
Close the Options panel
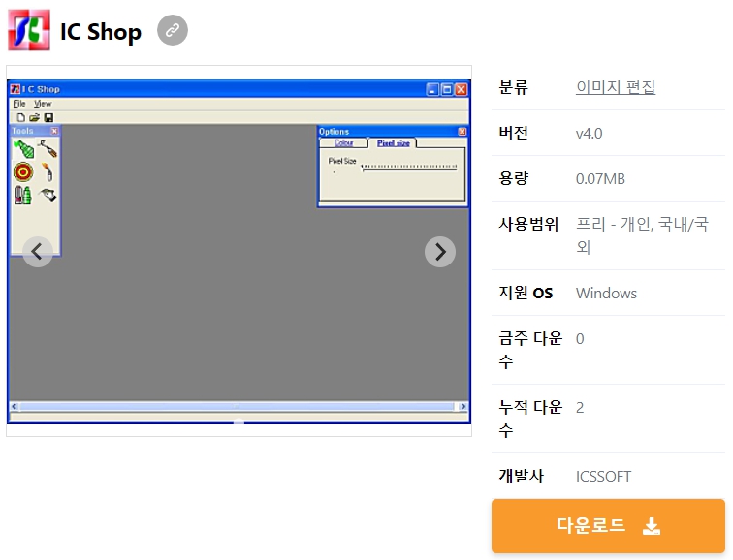(462, 131)
